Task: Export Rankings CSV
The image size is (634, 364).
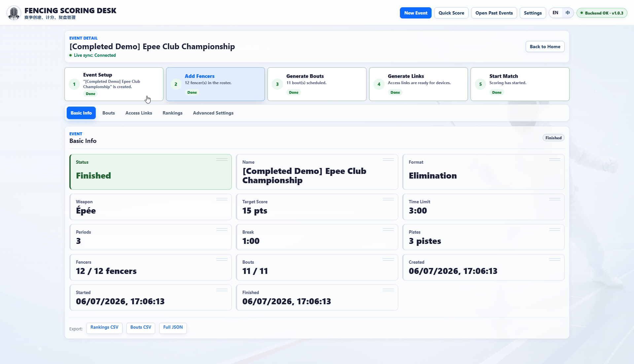Action: 104,328
